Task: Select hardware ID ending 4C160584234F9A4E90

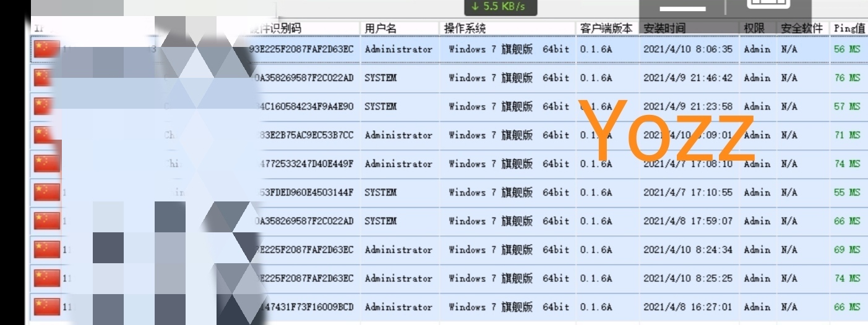Action: click(x=306, y=106)
